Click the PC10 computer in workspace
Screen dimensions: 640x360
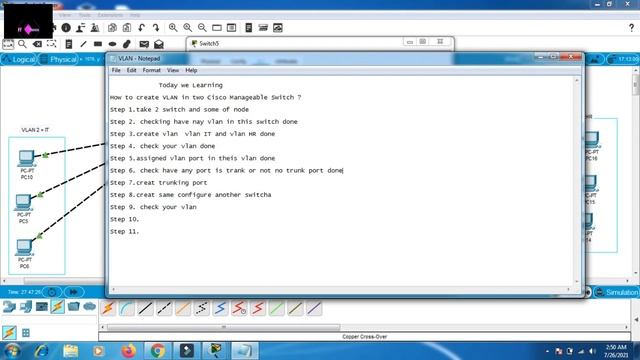27,159
